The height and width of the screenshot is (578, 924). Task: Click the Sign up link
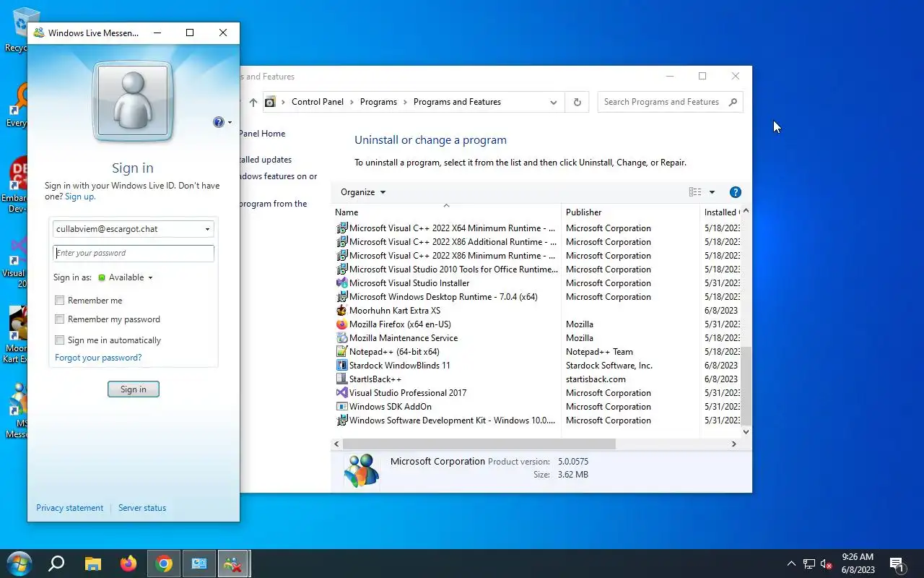[79, 197]
